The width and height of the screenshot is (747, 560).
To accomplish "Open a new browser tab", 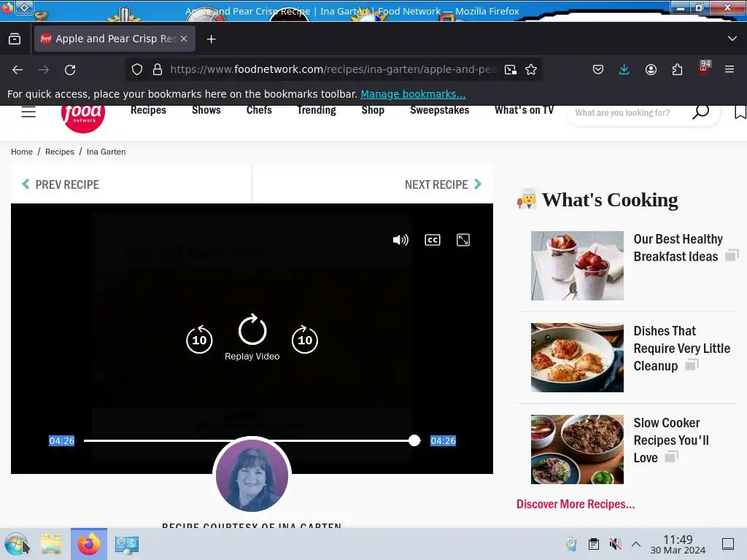I will coord(211,39).
